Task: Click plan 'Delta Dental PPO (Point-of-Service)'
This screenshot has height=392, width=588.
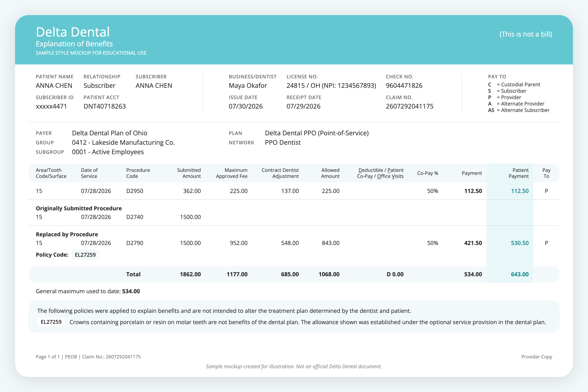Action: (317, 133)
